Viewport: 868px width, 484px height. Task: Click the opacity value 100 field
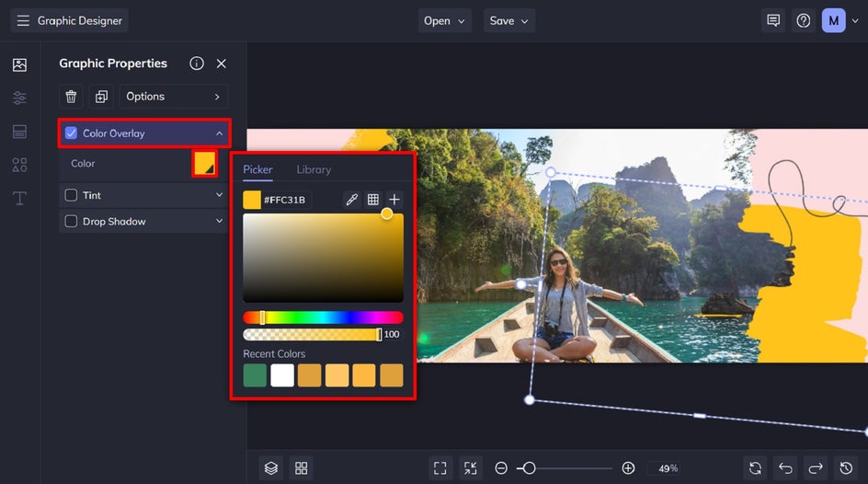(392, 335)
